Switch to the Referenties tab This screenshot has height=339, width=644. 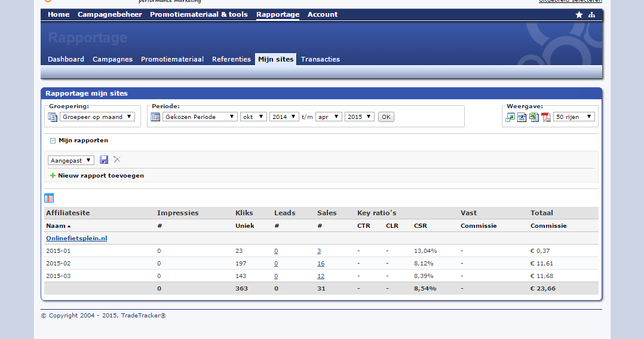[231, 59]
